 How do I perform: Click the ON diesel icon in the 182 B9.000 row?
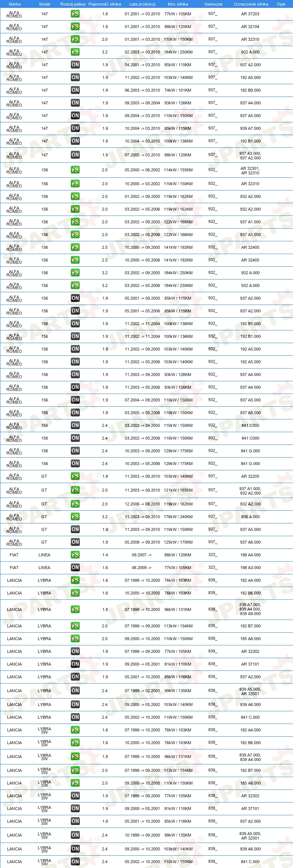pyautogui.click(x=75, y=90)
